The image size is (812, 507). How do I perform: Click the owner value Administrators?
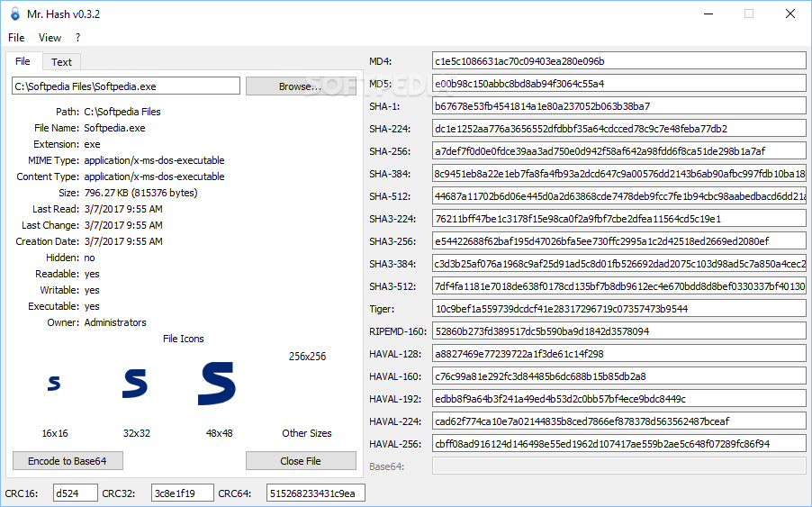click(x=115, y=322)
